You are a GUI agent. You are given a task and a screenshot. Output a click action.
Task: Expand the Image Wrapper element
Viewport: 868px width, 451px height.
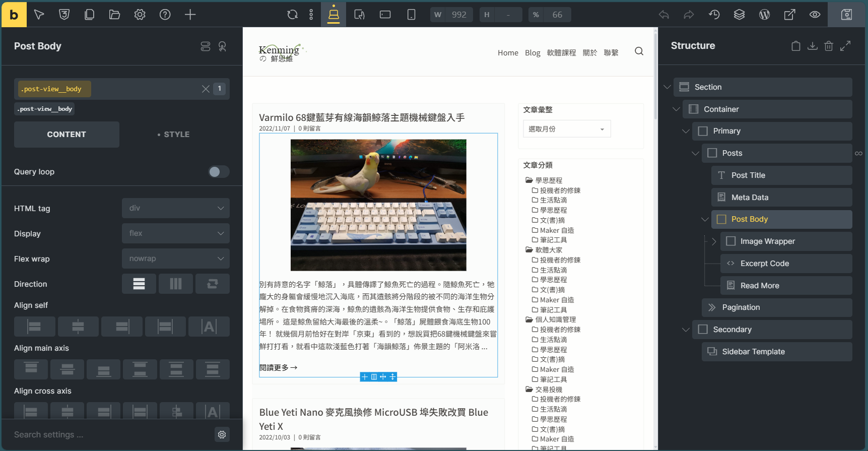713,241
